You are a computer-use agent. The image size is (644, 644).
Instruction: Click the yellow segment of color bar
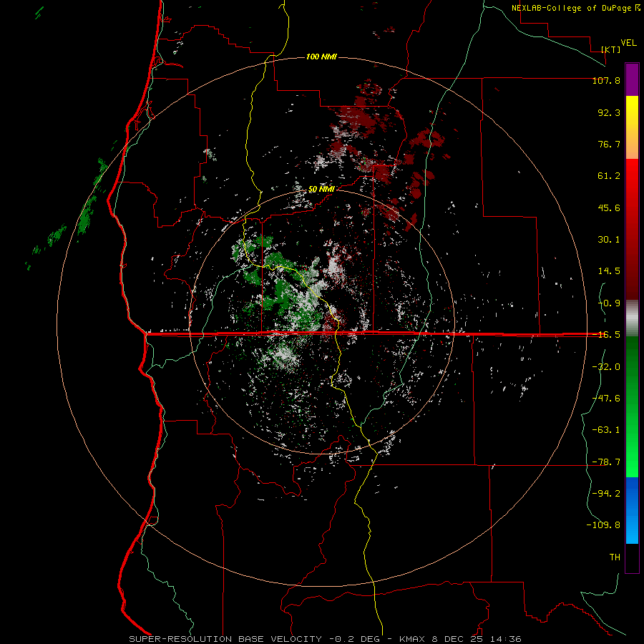[632, 127]
